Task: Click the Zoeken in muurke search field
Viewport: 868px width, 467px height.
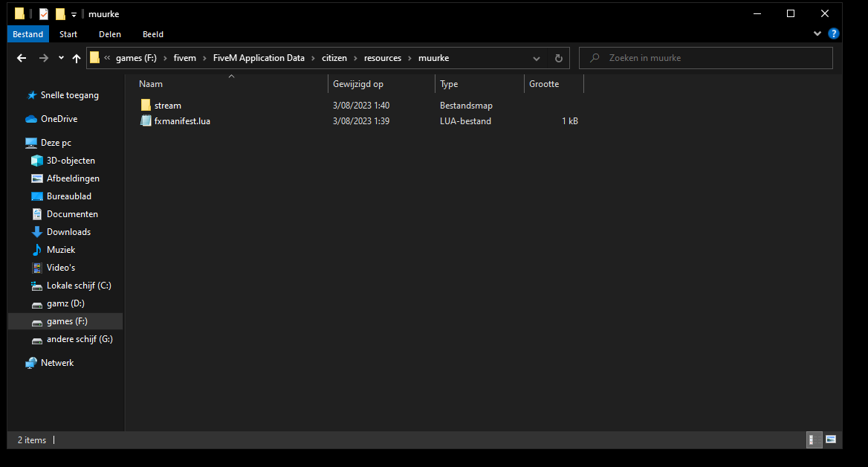Action: click(x=706, y=58)
